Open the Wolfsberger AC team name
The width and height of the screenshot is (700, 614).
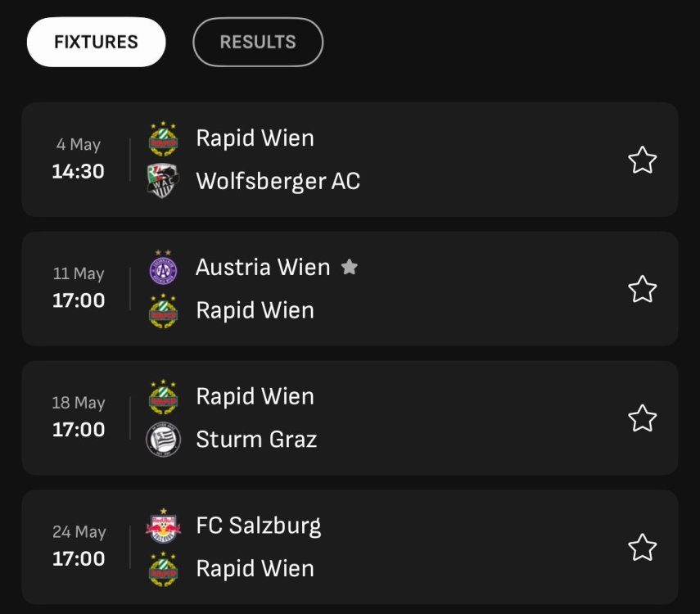278,181
